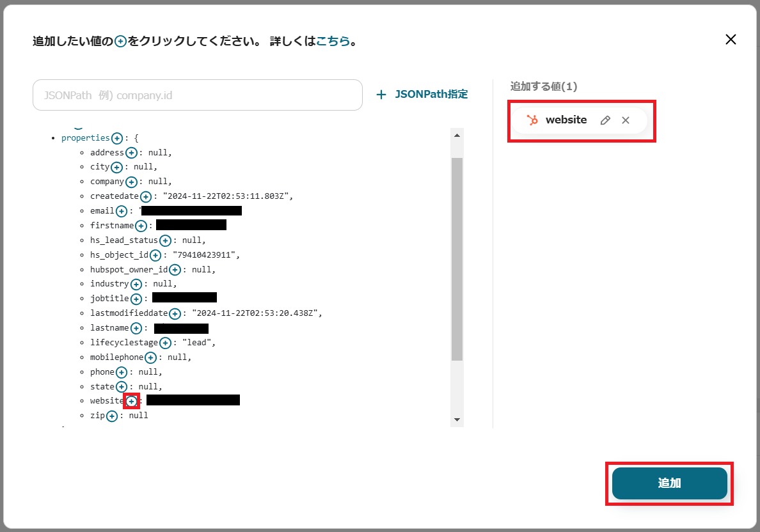
Task: Click plus icon next to zip
Action: (x=112, y=416)
